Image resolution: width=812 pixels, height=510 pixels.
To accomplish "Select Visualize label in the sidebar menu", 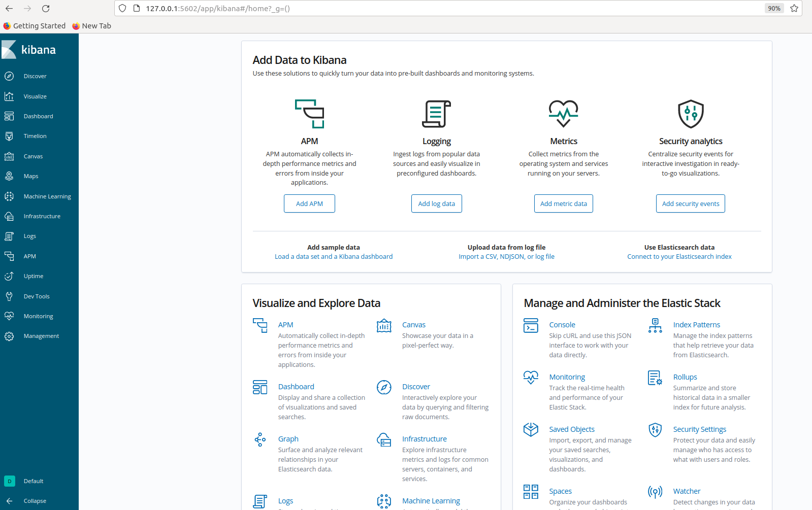I will 35,96.
